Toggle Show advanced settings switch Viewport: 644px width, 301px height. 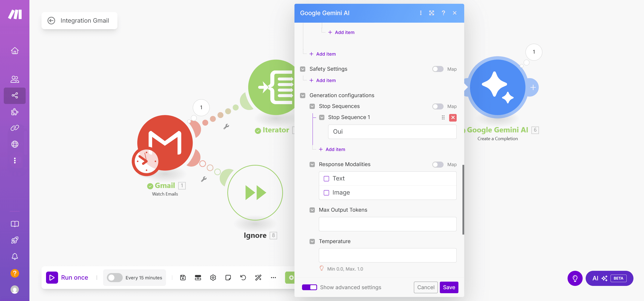[310, 287]
